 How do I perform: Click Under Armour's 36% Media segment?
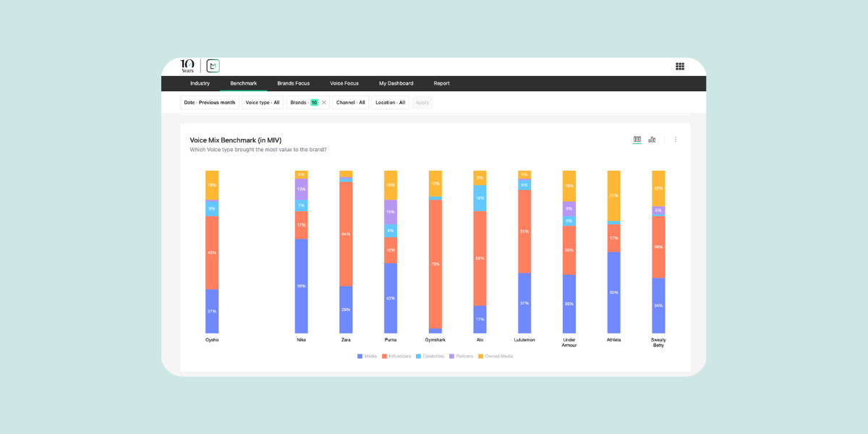(569, 304)
